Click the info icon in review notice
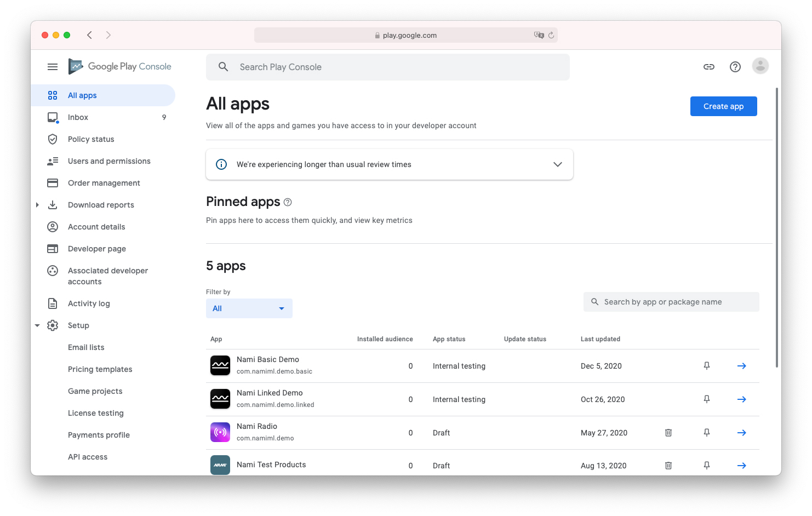Image resolution: width=812 pixels, height=516 pixels. [x=221, y=164]
